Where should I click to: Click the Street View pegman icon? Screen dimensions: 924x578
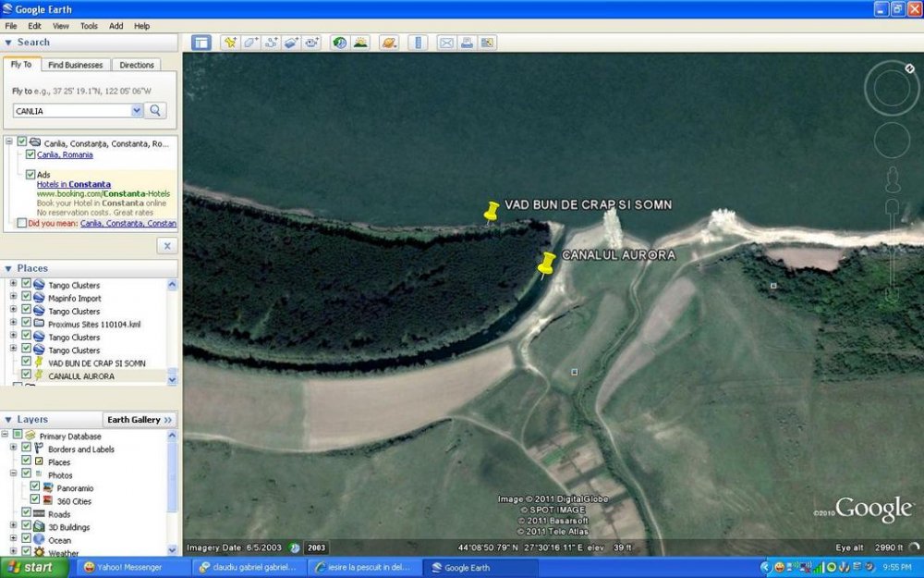click(893, 179)
